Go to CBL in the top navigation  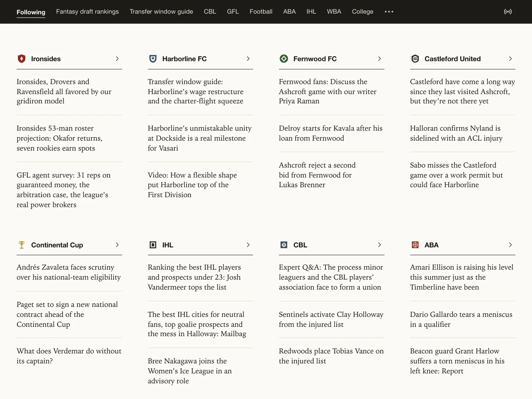(210, 12)
